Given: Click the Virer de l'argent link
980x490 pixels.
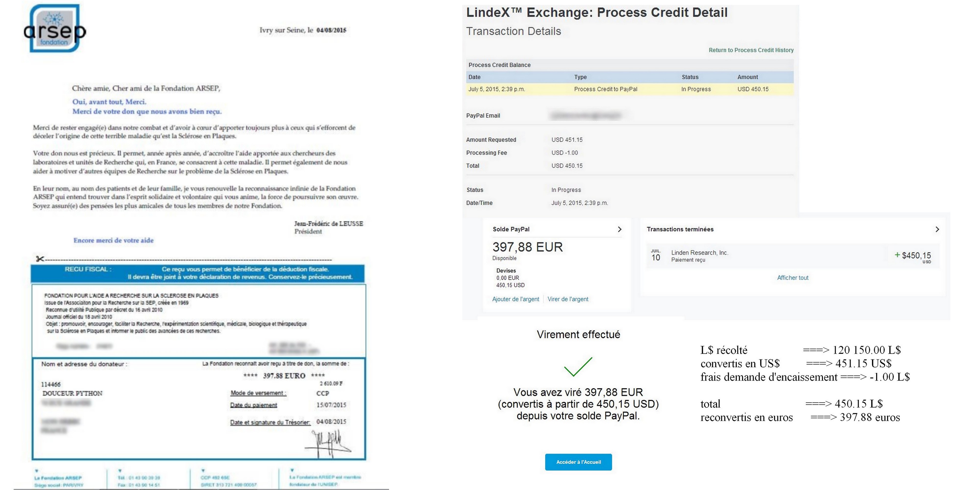Looking at the screenshot, I should [x=568, y=299].
